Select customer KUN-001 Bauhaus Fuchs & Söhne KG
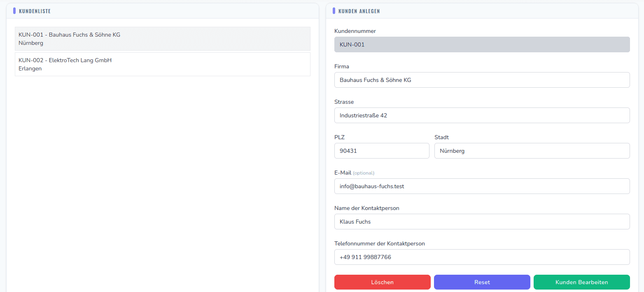This screenshot has height=292, width=644. [x=163, y=38]
